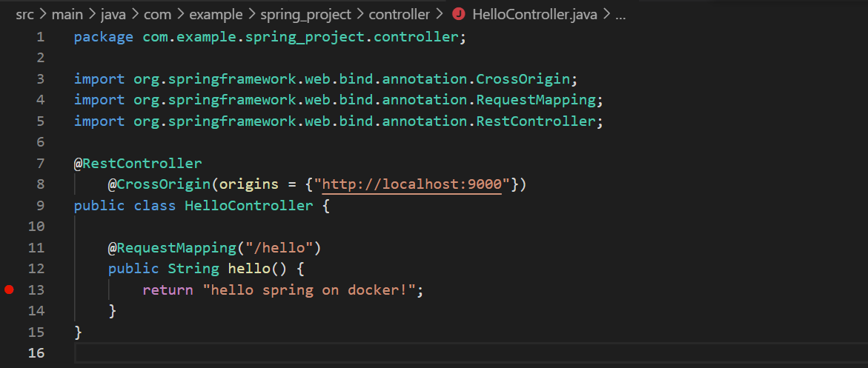Click the HelloController class name on line 9

(249, 205)
